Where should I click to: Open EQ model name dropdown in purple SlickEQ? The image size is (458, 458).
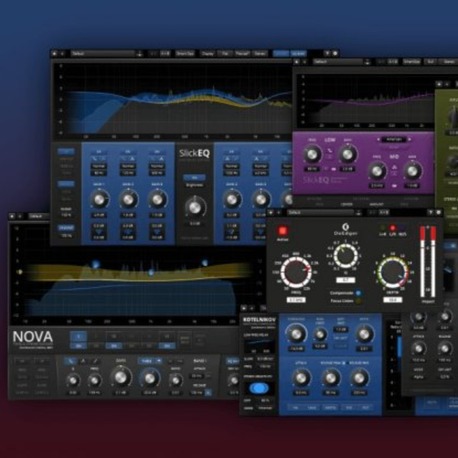coord(394,139)
